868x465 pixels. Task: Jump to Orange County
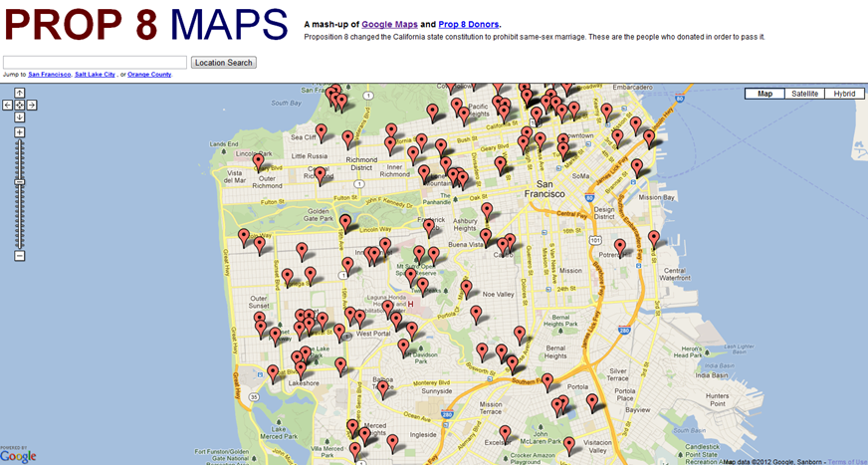coord(149,74)
